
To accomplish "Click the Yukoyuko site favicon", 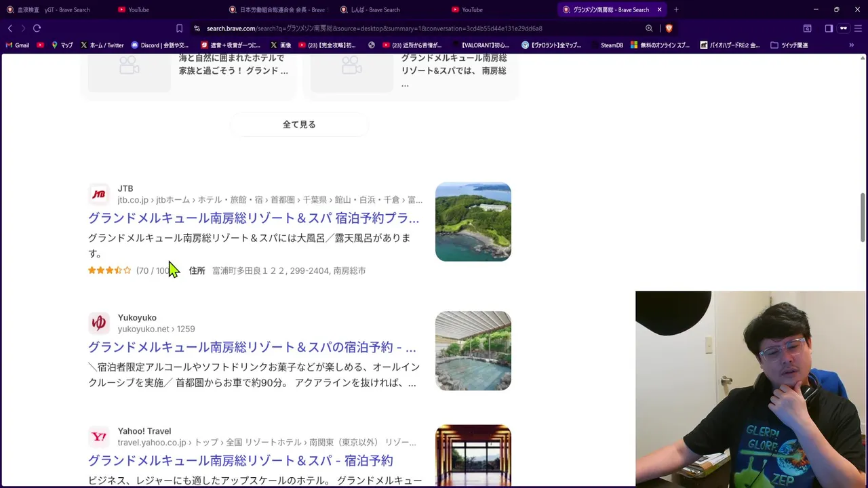I will [99, 323].
